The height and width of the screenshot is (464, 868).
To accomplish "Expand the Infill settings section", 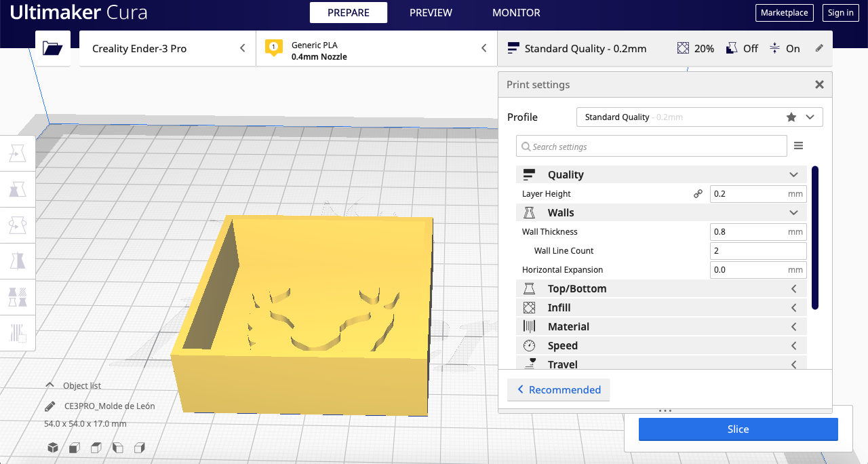I will 794,307.
